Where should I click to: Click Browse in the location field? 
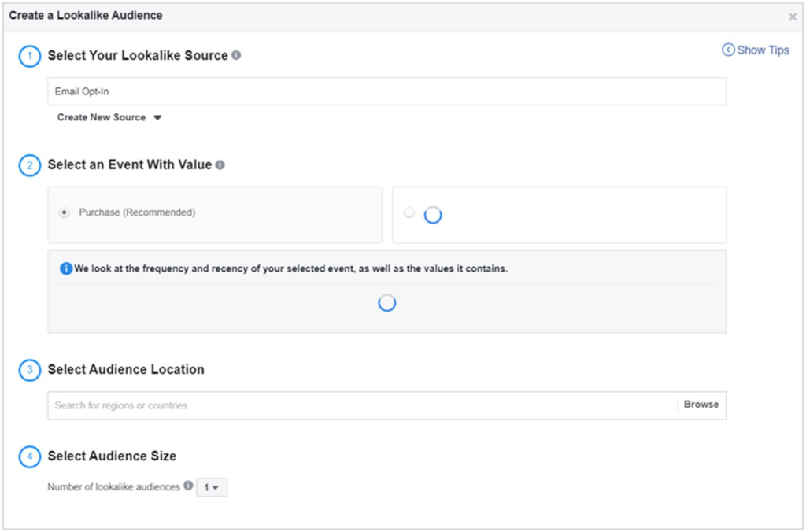click(701, 405)
